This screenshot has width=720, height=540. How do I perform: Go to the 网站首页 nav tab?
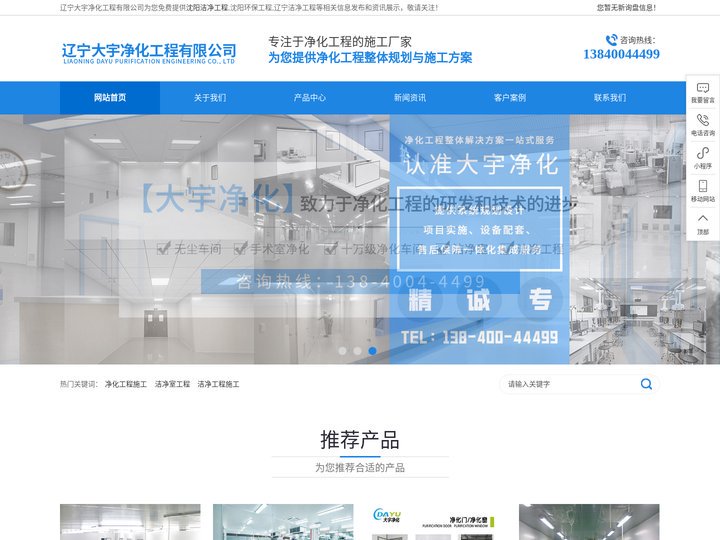click(x=110, y=98)
